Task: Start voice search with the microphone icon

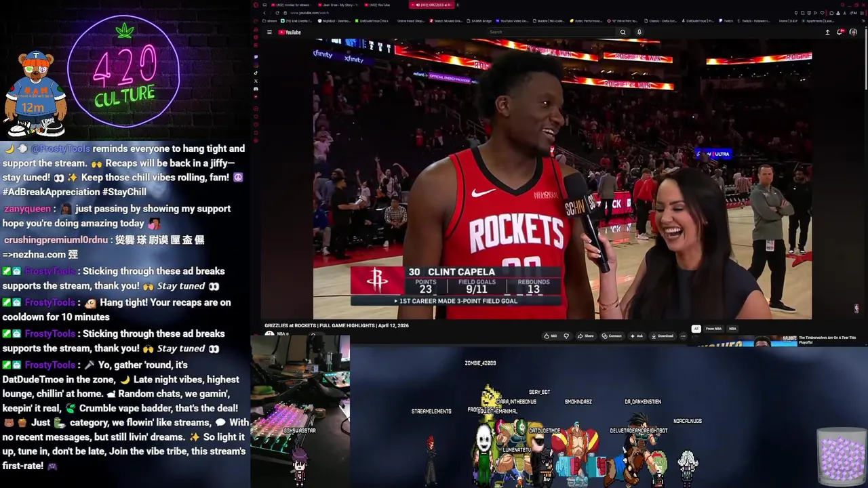Action: 639,32
